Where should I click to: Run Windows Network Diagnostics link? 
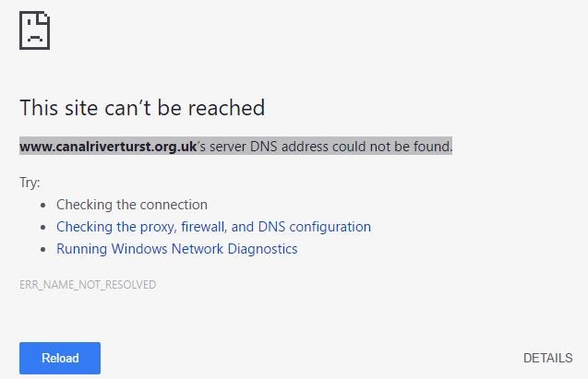[176, 249]
